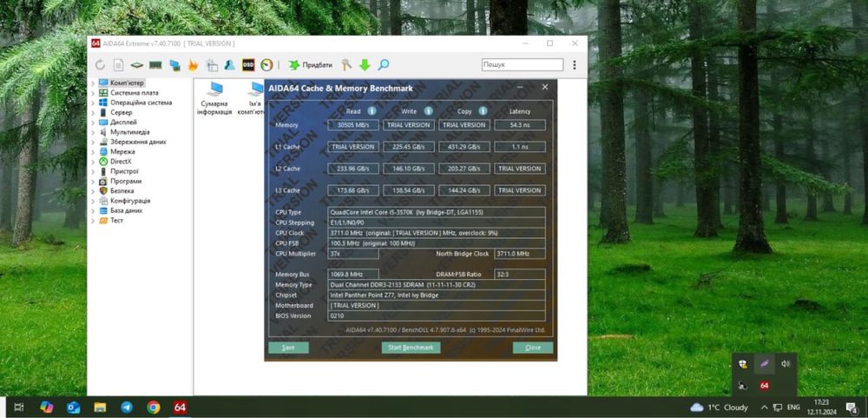Click the Memory Bus 1069.8 MHz field
Viewport: 868px width, 418px height.
353,275
